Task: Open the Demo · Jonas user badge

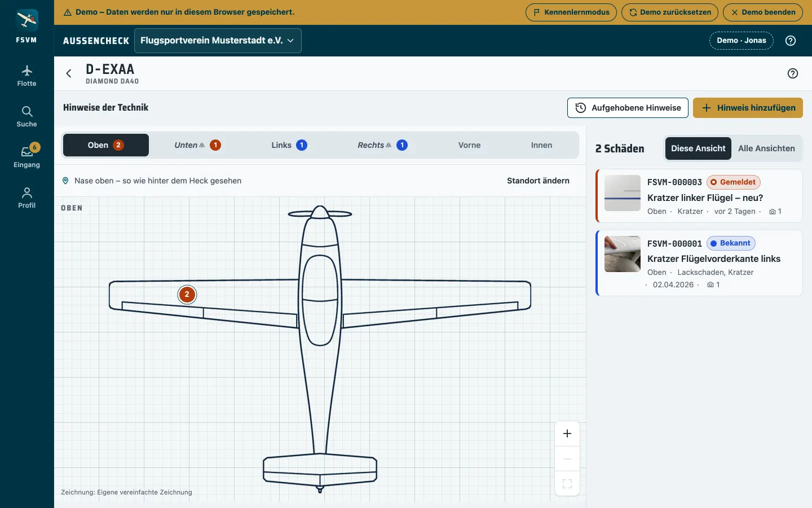Action: point(742,41)
